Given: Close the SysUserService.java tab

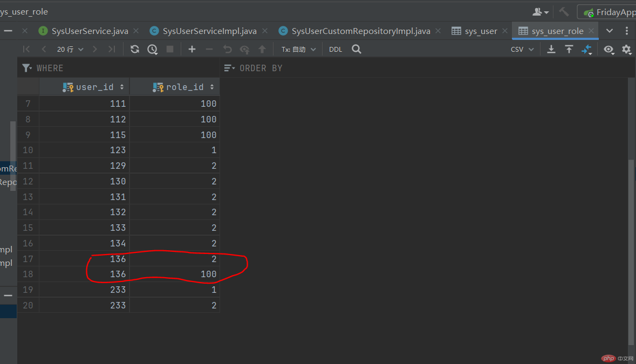Looking at the screenshot, I should coord(136,31).
